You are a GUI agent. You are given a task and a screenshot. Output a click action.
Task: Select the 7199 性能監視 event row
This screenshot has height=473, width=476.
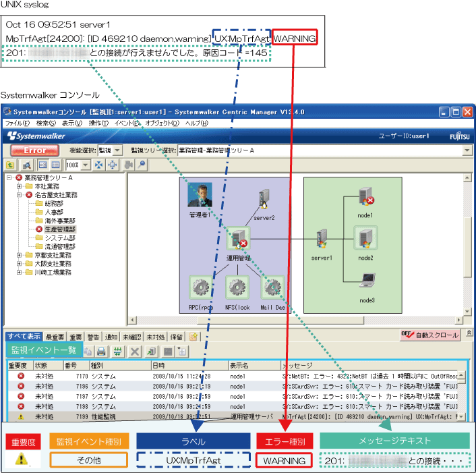tap(233, 416)
